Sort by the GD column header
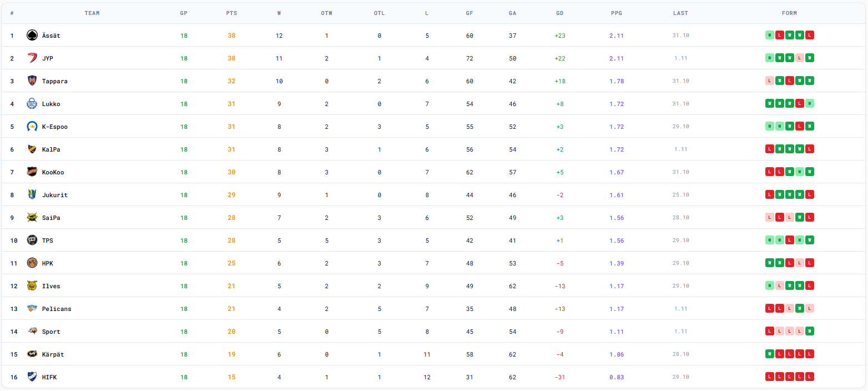This screenshot has width=868, height=391. pyautogui.click(x=559, y=13)
